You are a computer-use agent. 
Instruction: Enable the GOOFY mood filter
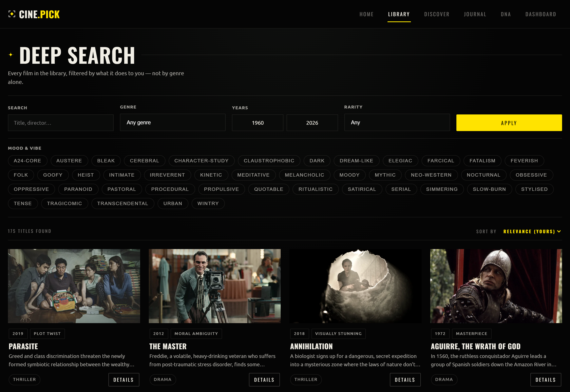coord(53,175)
